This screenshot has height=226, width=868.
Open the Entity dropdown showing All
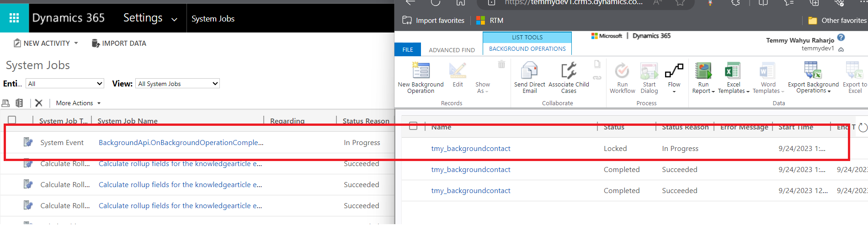coord(65,83)
